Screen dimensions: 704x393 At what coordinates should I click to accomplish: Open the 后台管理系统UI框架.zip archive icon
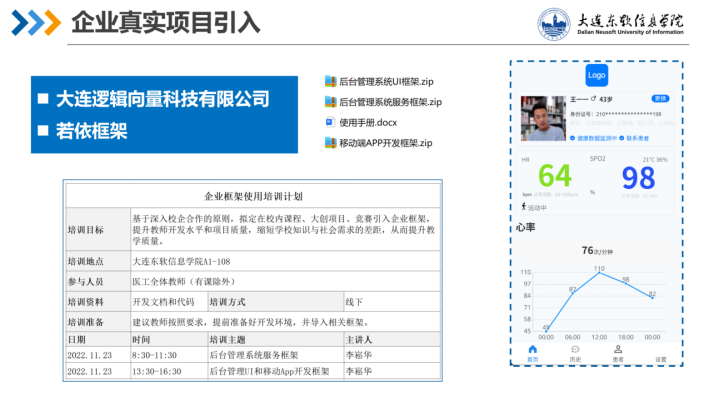pyautogui.click(x=330, y=81)
